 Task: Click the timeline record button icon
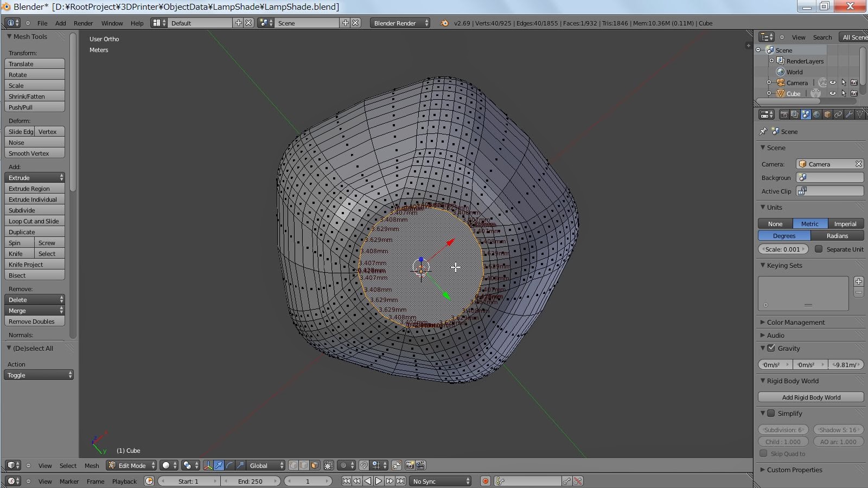[x=486, y=481]
